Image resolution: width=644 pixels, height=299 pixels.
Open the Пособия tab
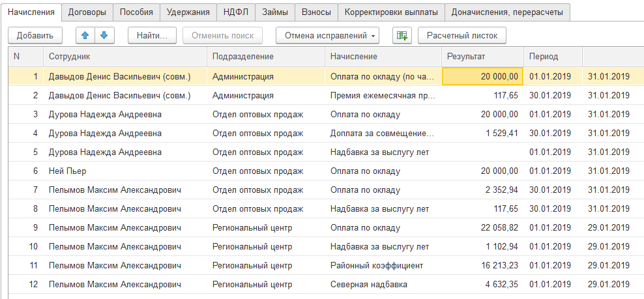pyautogui.click(x=137, y=12)
